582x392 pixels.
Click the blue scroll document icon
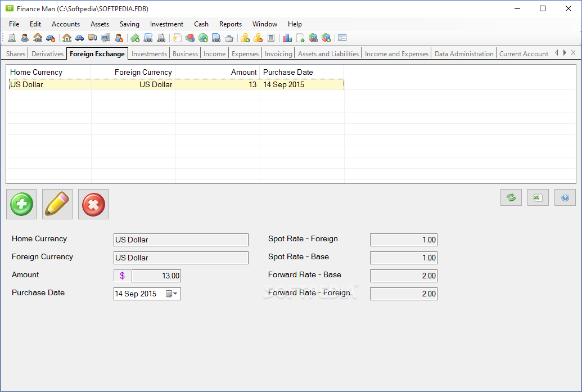pos(148,38)
